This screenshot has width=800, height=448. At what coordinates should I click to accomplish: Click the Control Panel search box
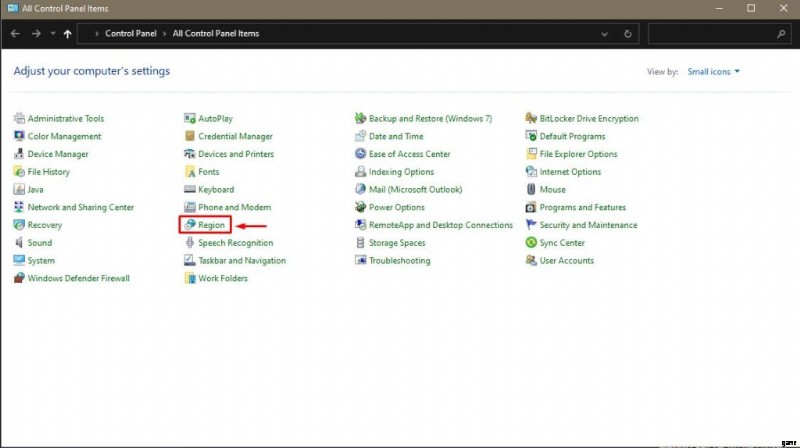click(x=712, y=33)
